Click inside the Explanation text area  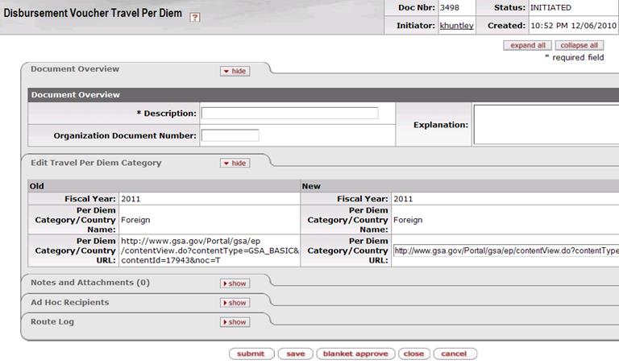coord(546,124)
